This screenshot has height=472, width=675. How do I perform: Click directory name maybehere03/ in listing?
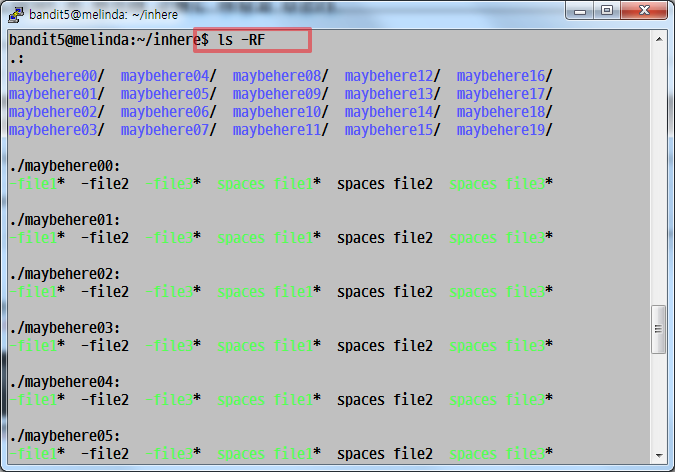(57, 130)
